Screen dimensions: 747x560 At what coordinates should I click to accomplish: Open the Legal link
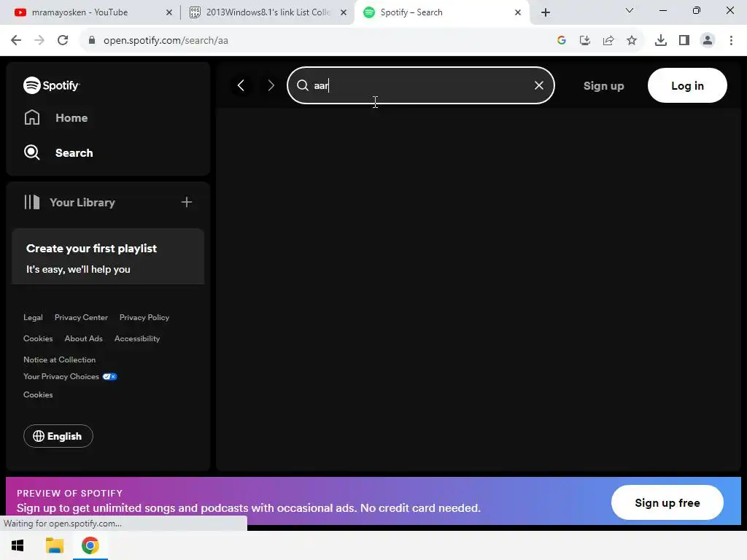[33, 318]
